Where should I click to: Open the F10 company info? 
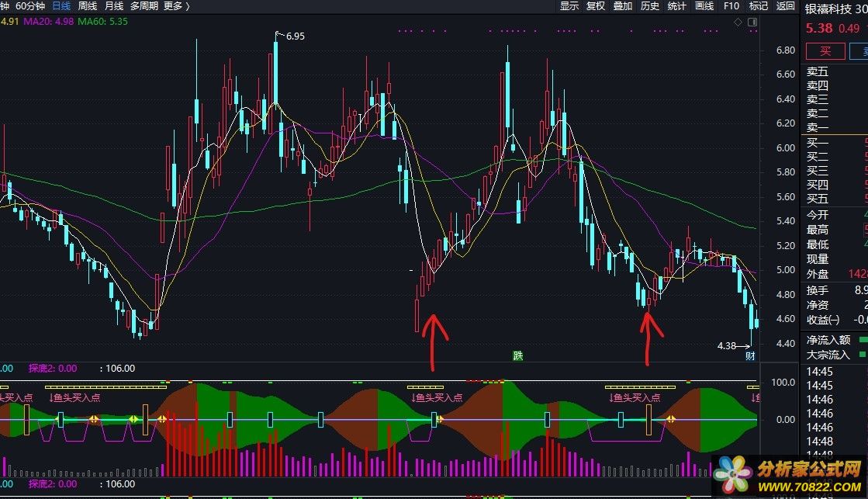point(731,6)
